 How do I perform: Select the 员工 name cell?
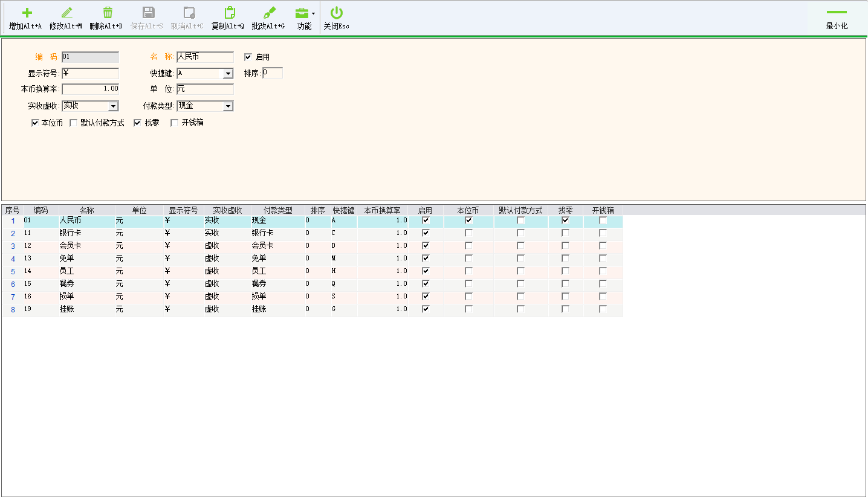pyautogui.click(x=86, y=271)
